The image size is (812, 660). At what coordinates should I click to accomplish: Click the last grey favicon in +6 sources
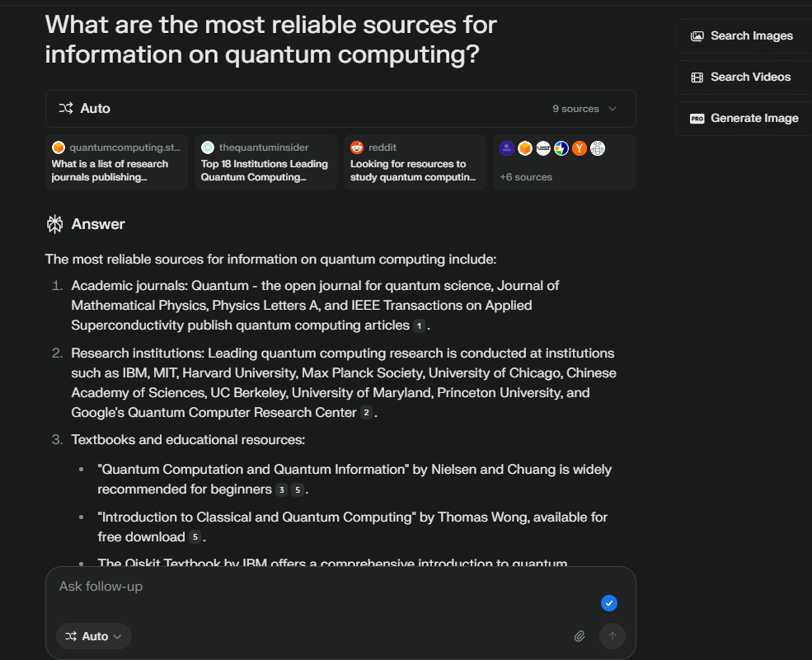(x=598, y=148)
